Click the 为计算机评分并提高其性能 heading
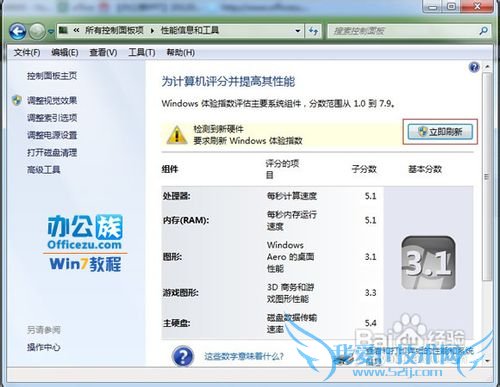500x387 pixels. point(228,82)
